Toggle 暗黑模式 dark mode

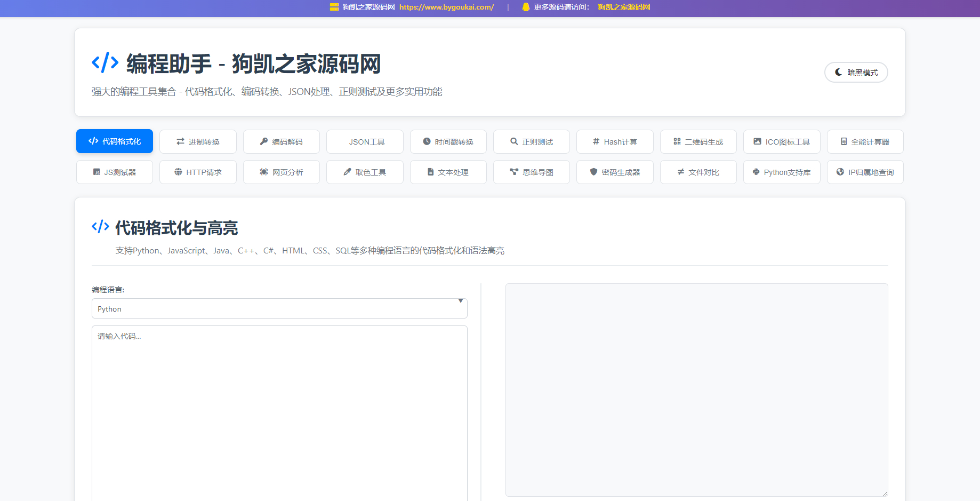click(856, 72)
